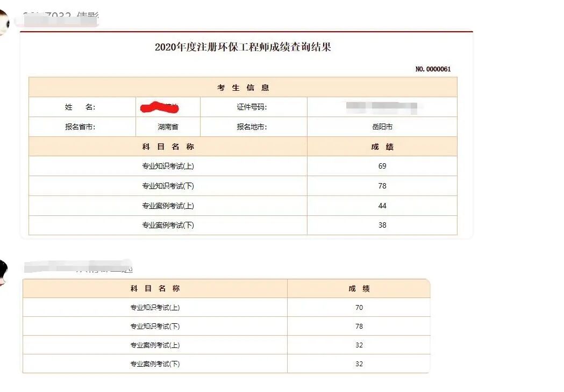Click the top user's profile avatar

[x=5, y=12]
